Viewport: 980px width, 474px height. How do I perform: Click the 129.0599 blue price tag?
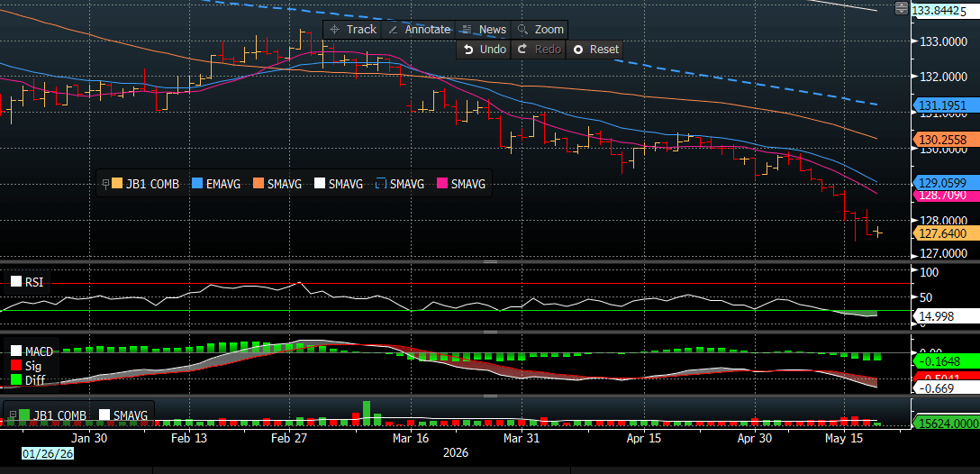947,183
